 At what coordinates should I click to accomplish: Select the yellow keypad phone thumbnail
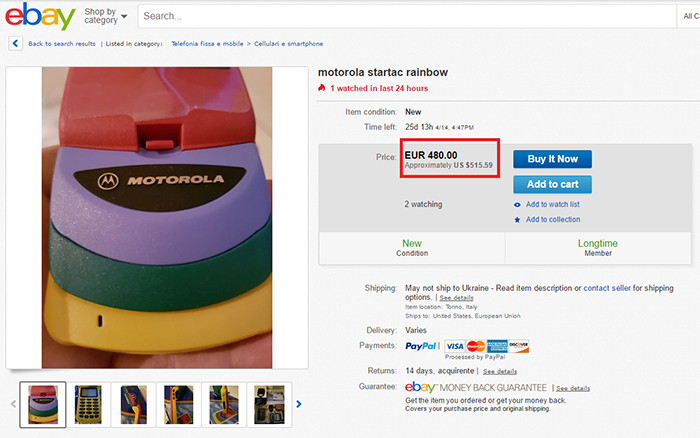[88, 404]
